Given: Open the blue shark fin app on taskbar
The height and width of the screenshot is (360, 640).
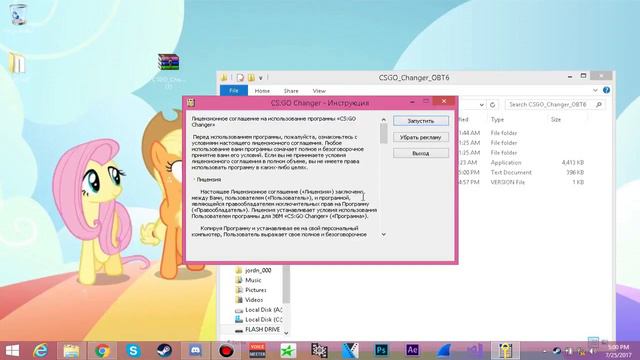Looking at the screenshot, I should coord(443,350).
